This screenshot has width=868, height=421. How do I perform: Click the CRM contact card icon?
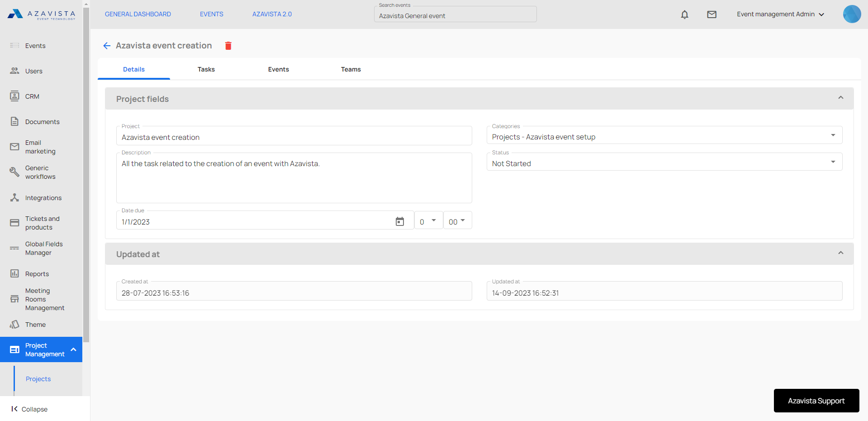coord(14,96)
